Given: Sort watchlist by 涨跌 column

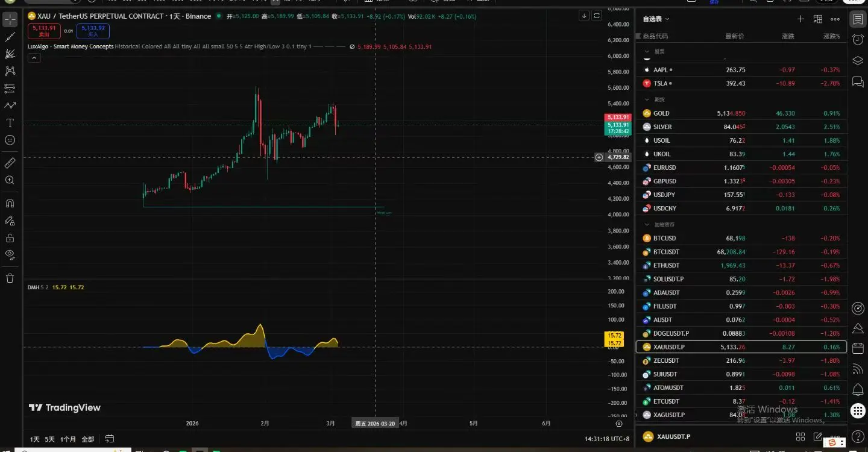Looking at the screenshot, I should point(788,36).
